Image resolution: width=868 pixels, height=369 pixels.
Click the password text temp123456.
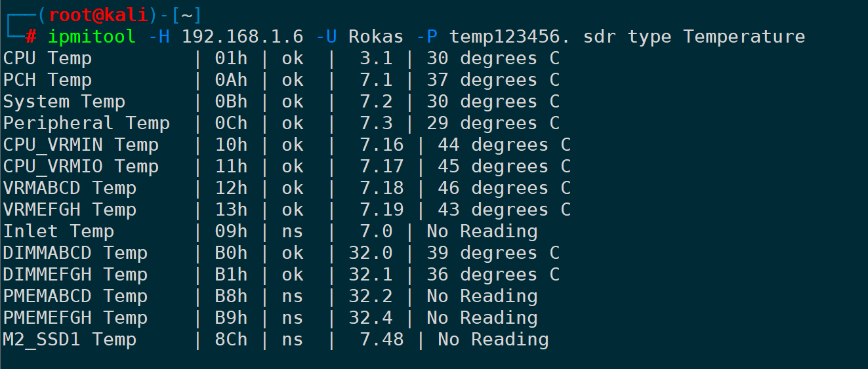click(x=516, y=37)
